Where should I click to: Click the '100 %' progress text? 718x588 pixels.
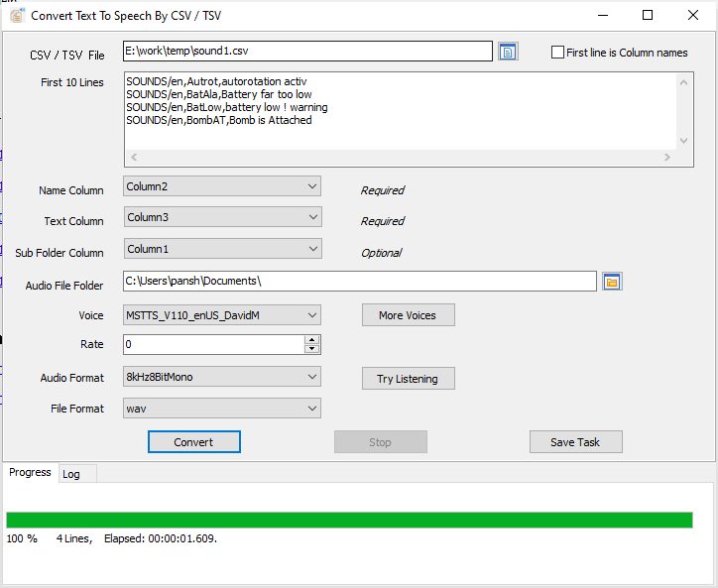point(22,538)
